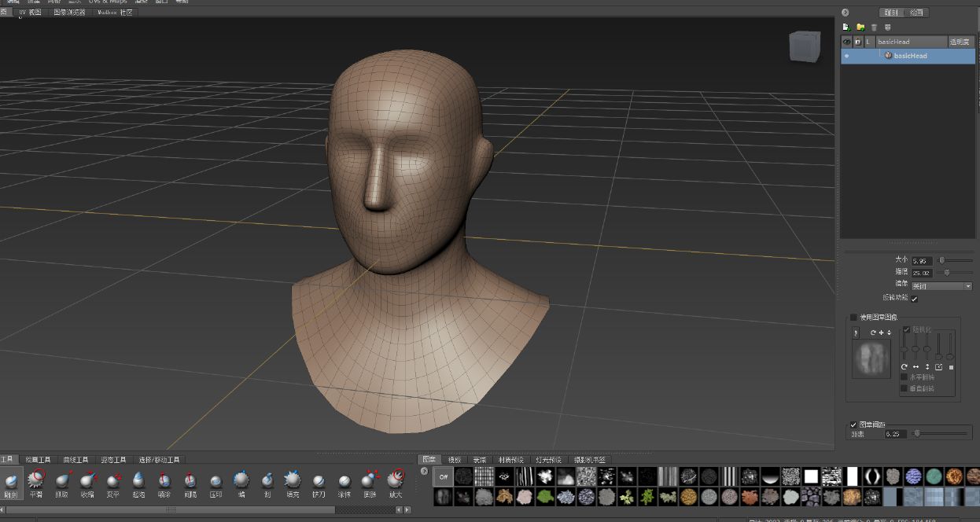Open the 镜像 mirror dropdown
980x522 pixels.
pyautogui.click(x=942, y=286)
